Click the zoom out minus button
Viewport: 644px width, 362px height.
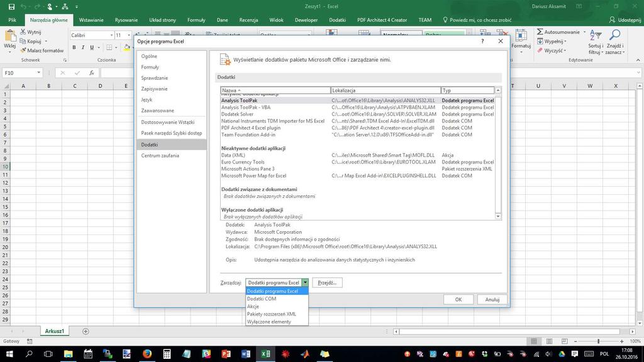pyautogui.click(x=575, y=341)
